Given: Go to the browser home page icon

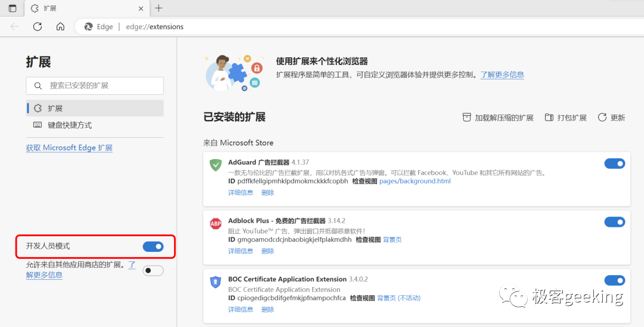Looking at the screenshot, I should point(60,26).
